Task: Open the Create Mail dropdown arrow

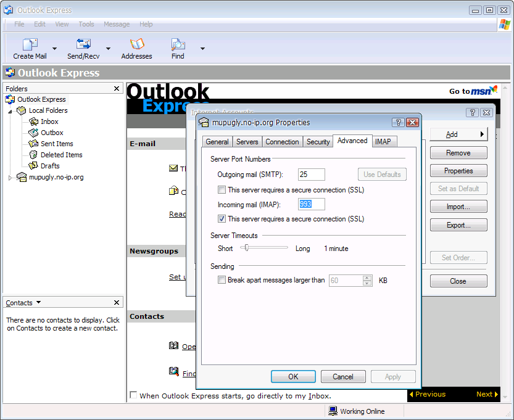Action: (54, 49)
